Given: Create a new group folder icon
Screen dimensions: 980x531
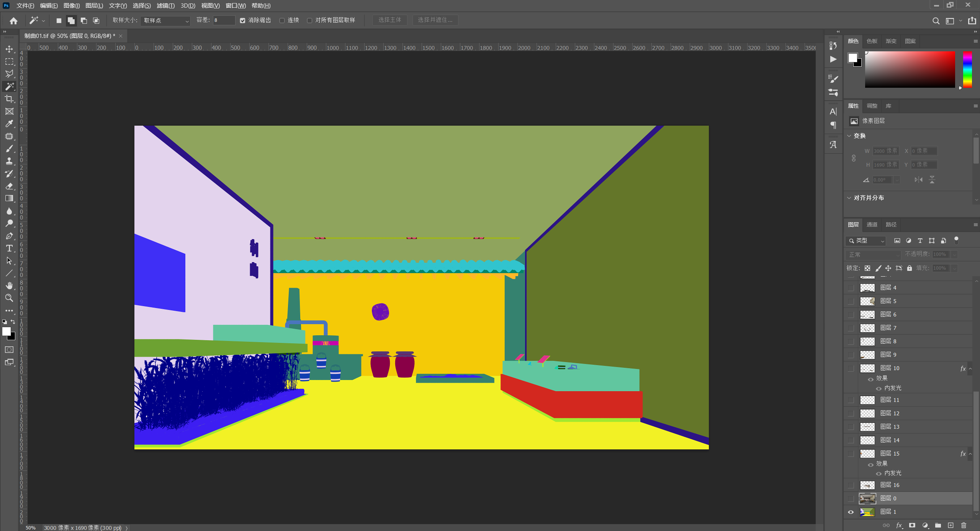Looking at the screenshot, I should point(938,525).
